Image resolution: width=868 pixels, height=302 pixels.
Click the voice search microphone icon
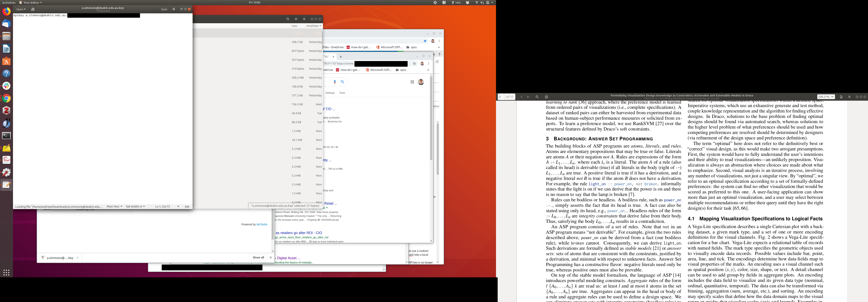pos(335,82)
